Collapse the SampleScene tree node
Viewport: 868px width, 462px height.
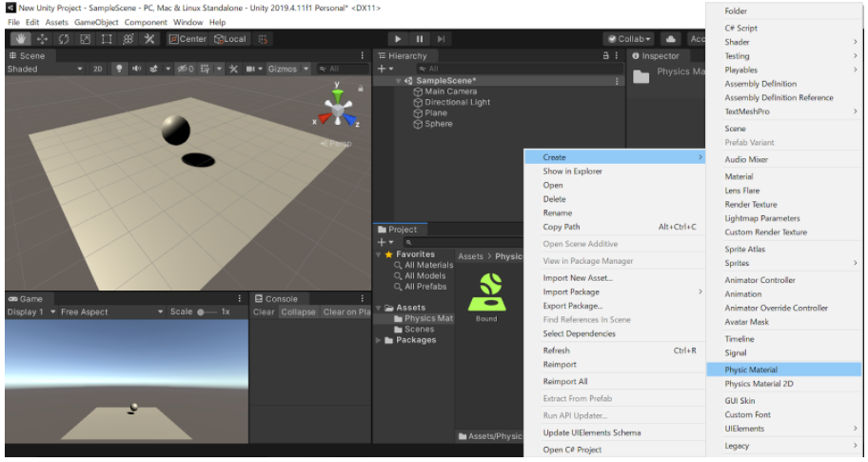click(398, 81)
